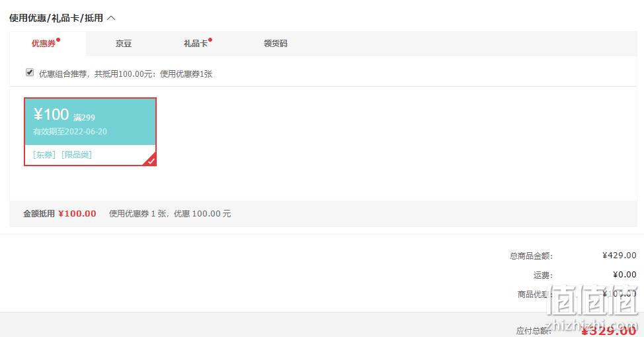Click the 总商品金额 ¥429.00 value
Image resolution: width=644 pixels, height=337 pixels.
(x=620, y=256)
